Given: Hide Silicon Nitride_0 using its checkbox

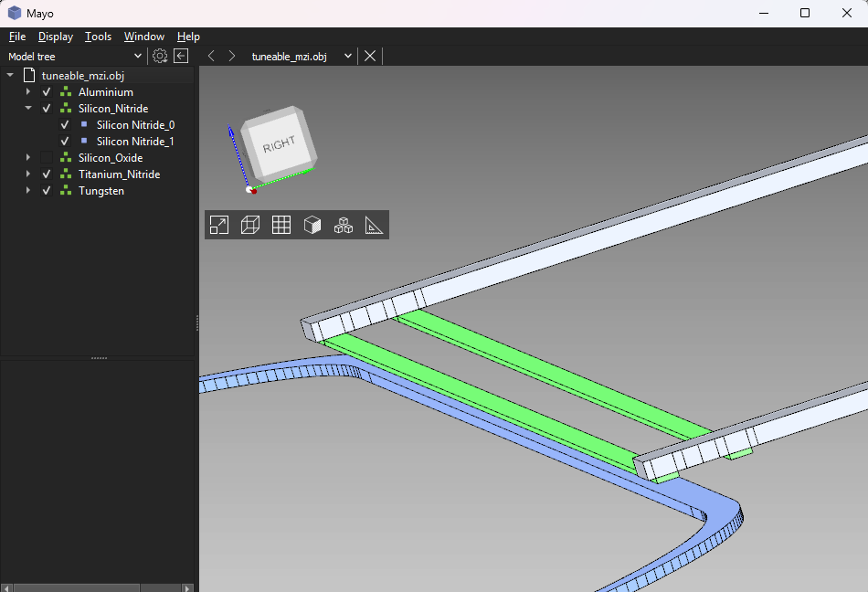Looking at the screenshot, I should point(65,125).
